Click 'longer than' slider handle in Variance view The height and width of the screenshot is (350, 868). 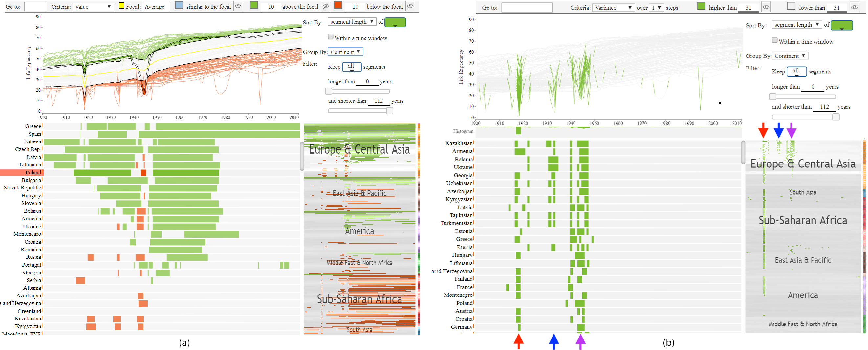(773, 97)
